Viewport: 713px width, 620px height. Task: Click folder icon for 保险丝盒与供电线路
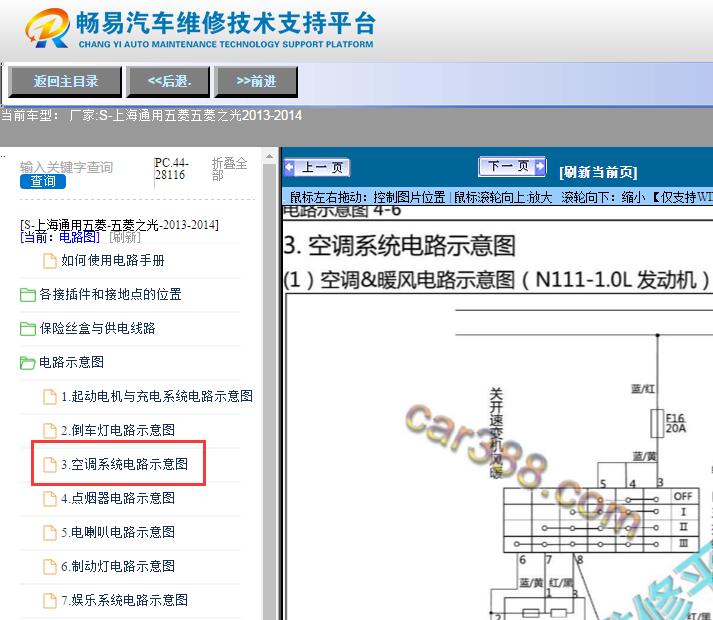click(28, 329)
